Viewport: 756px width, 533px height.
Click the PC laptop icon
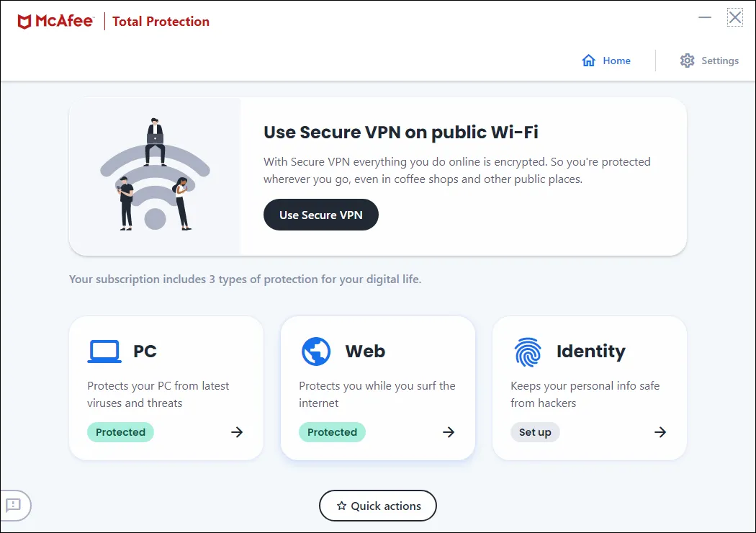click(x=104, y=351)
